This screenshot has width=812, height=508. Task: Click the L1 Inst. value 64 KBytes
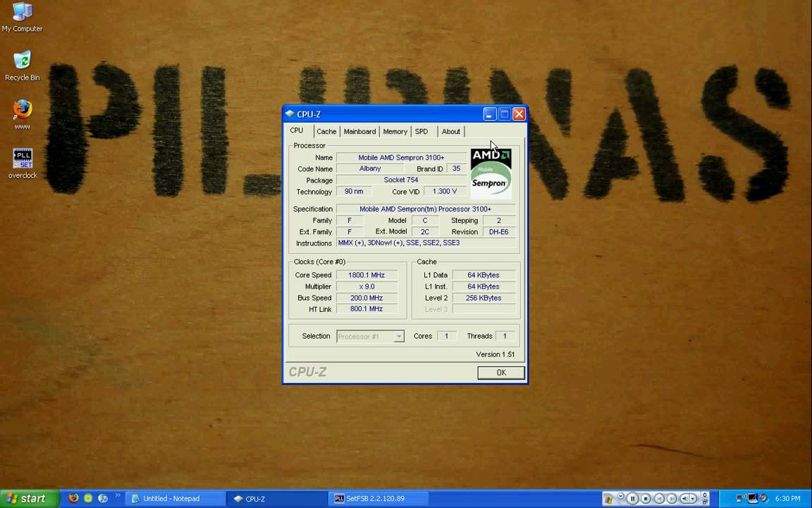tap(484, 286)
